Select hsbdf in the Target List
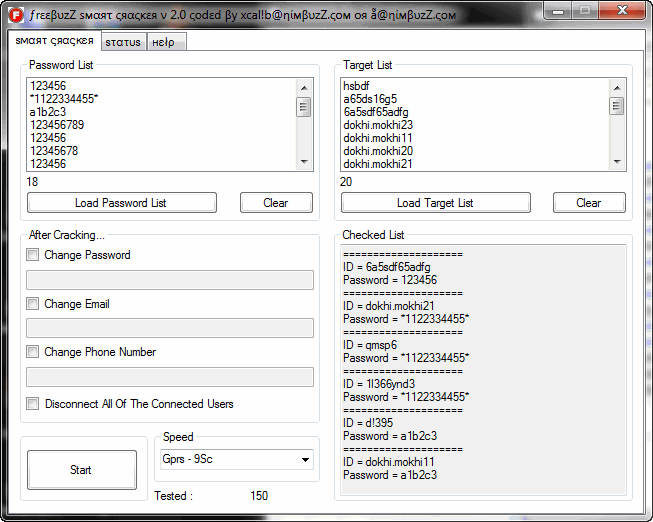Viewport: 653px width, 522px height. tap(356, 86)
